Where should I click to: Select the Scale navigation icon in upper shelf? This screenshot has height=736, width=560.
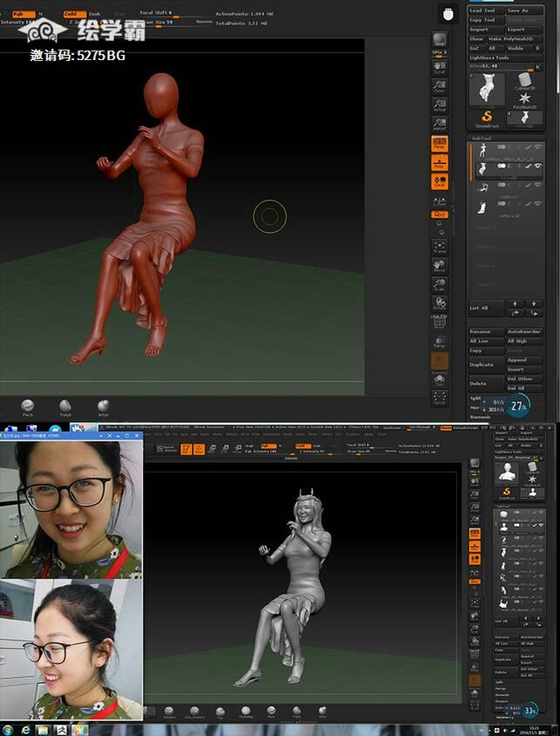440,285
